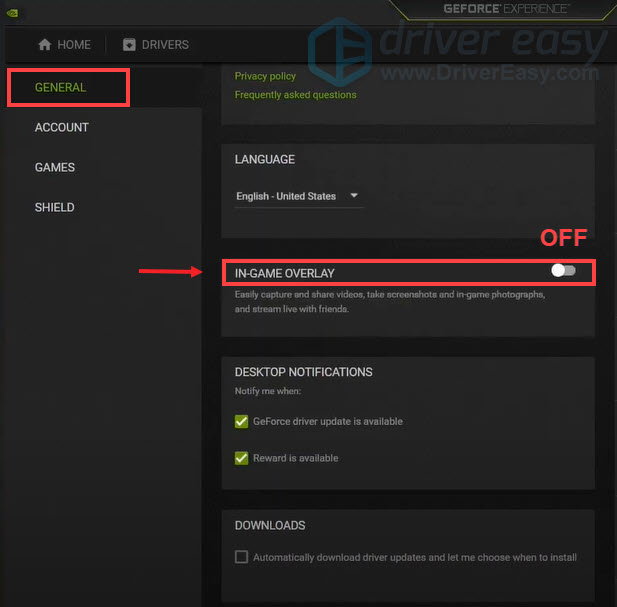Expand the English - United States language dropdown
This screenshot has width=617, height=607.
point(297,196)
